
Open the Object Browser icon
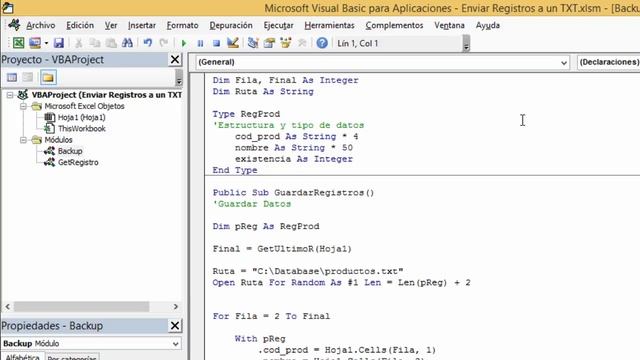click(286, 43)
